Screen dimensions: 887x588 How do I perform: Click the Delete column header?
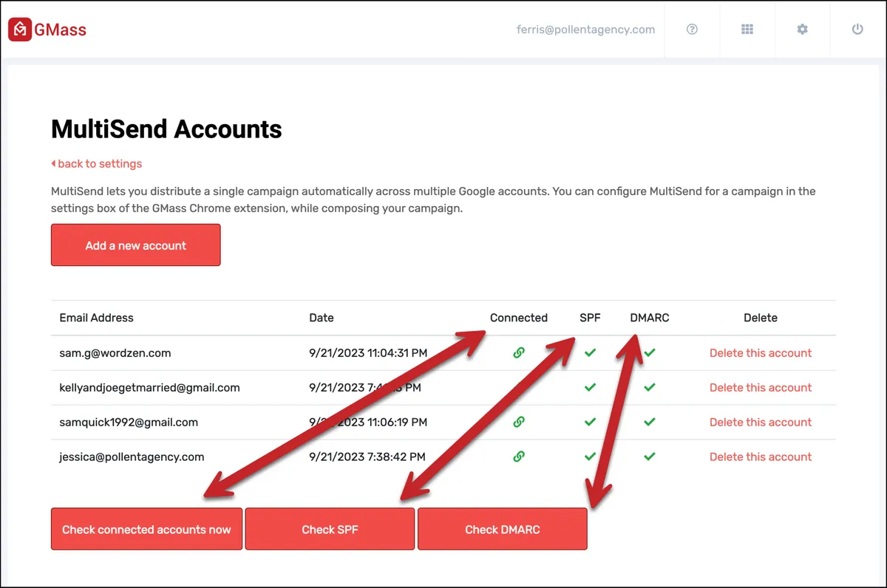[761, 318]
